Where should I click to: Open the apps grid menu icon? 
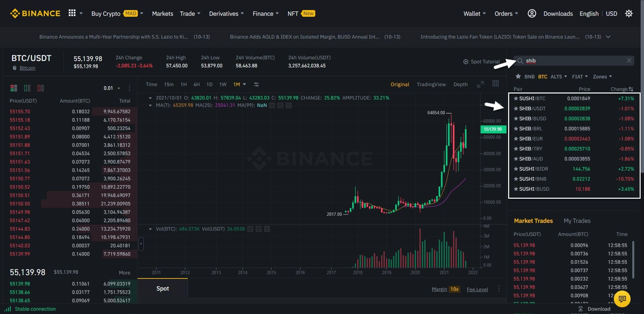[x=72, y=13]
